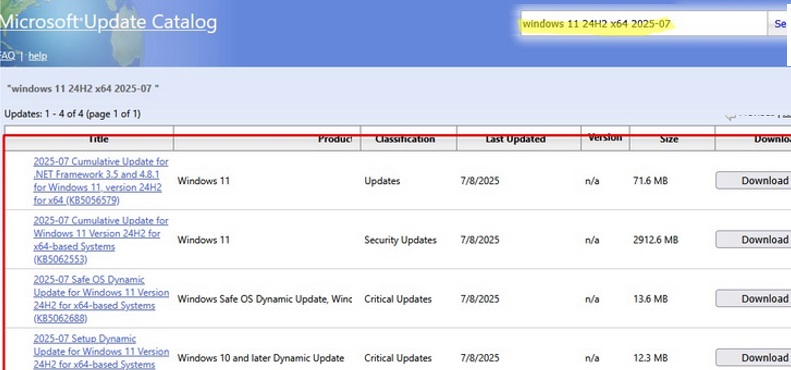Screen dimensions: 791x370
Task: Click the Microsoft Update Catalog title link
Action: tap(108, 22)
